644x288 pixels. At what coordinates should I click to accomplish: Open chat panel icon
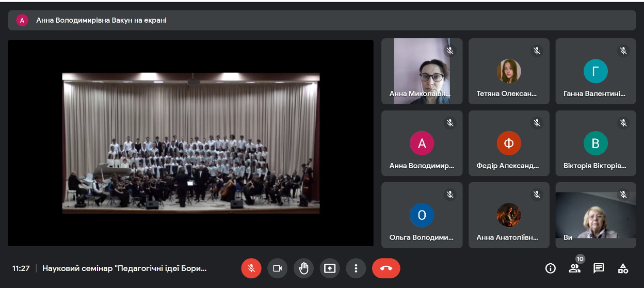599,268
